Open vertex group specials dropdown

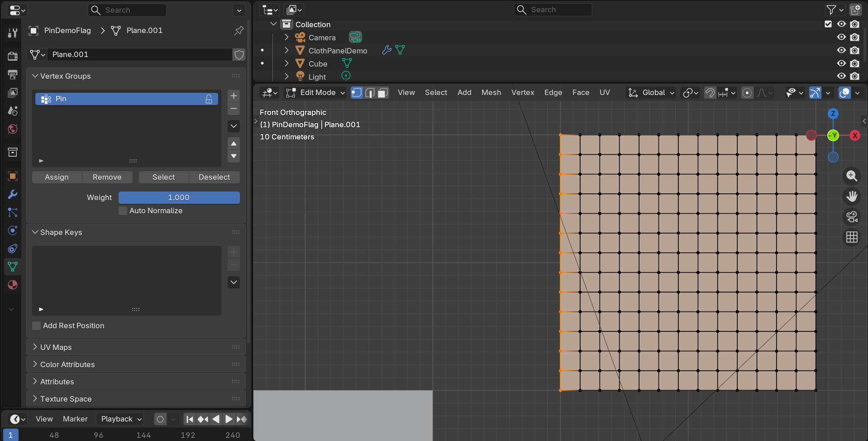tap(234, 126)
